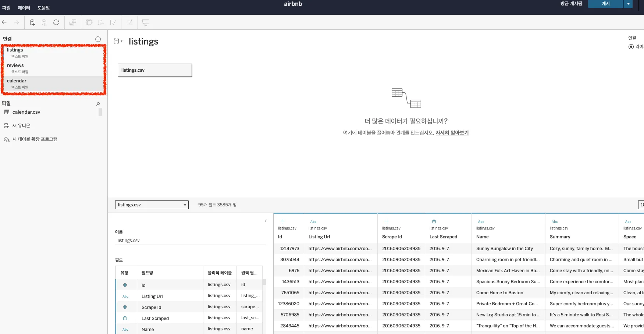
Task: Click the table icon beside calendar.csv
Action: point(7,112)
